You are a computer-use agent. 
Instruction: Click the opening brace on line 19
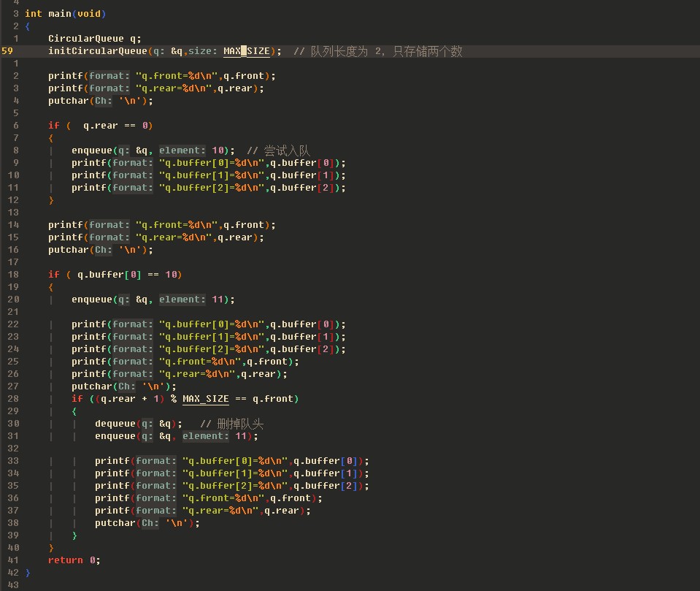pos(51,287)
